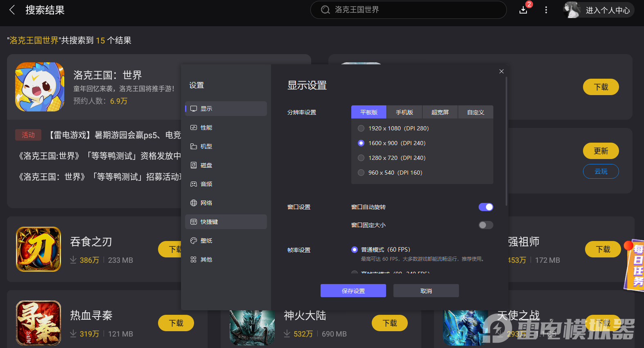Download 神火大陆 game
This screenshot has width=644, height=348.
390,323
